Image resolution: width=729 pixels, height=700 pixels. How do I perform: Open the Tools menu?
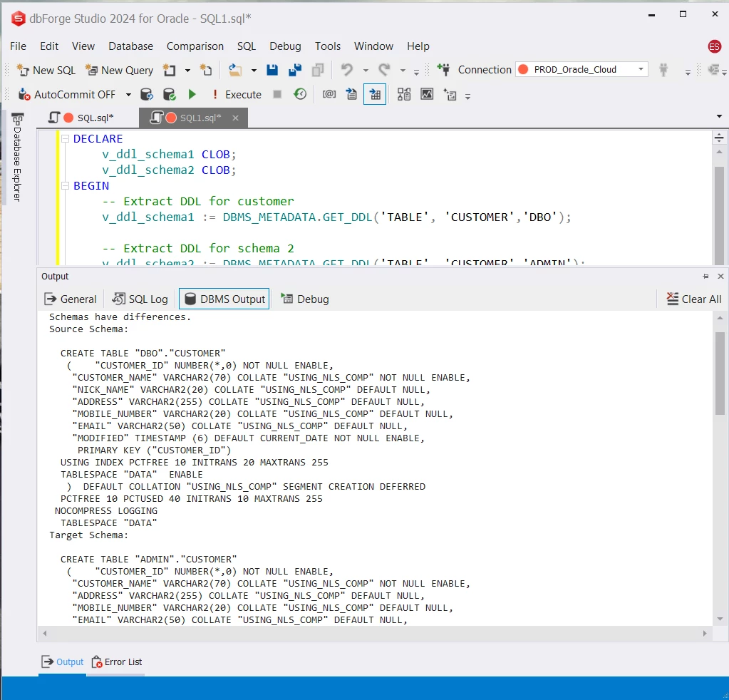328,46
